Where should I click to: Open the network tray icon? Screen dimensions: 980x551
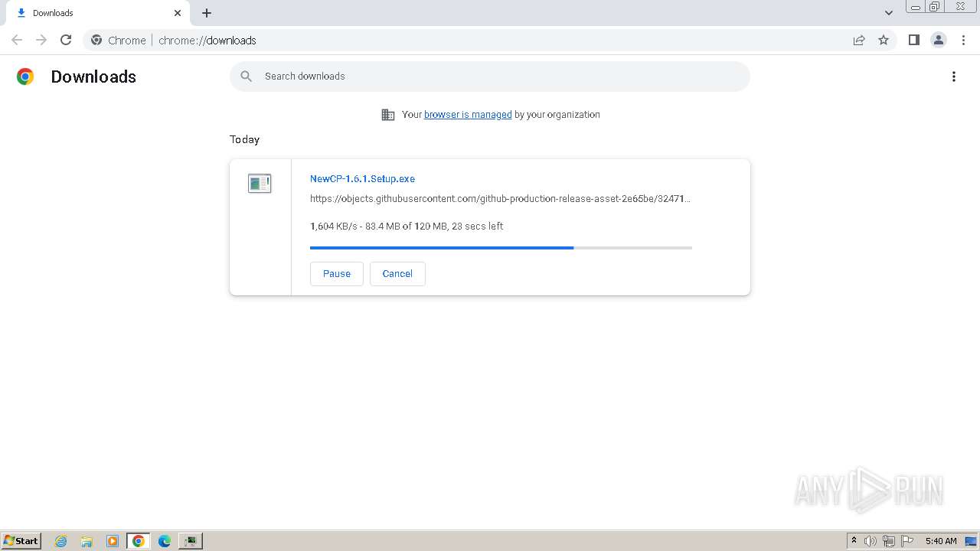889,541
